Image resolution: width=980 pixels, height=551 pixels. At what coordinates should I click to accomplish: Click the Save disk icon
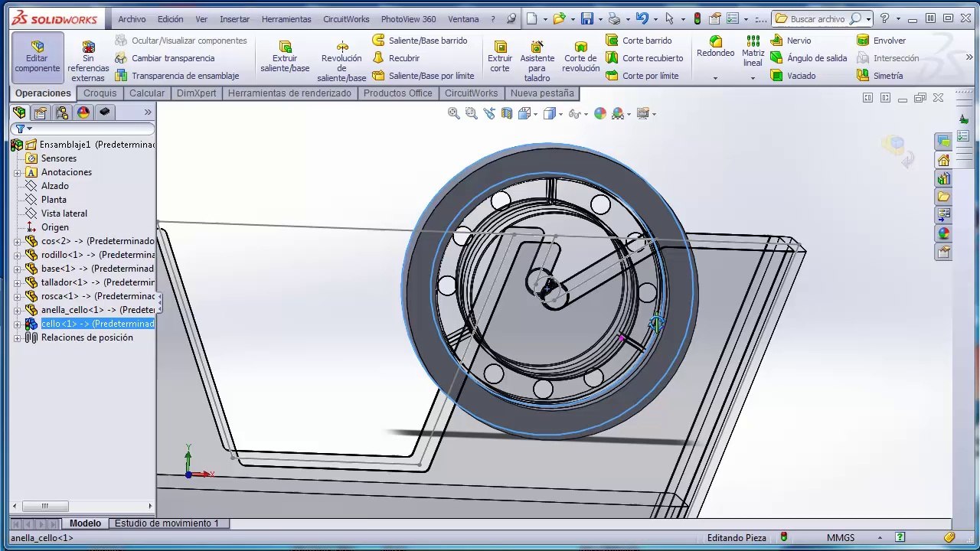[587, 18]
